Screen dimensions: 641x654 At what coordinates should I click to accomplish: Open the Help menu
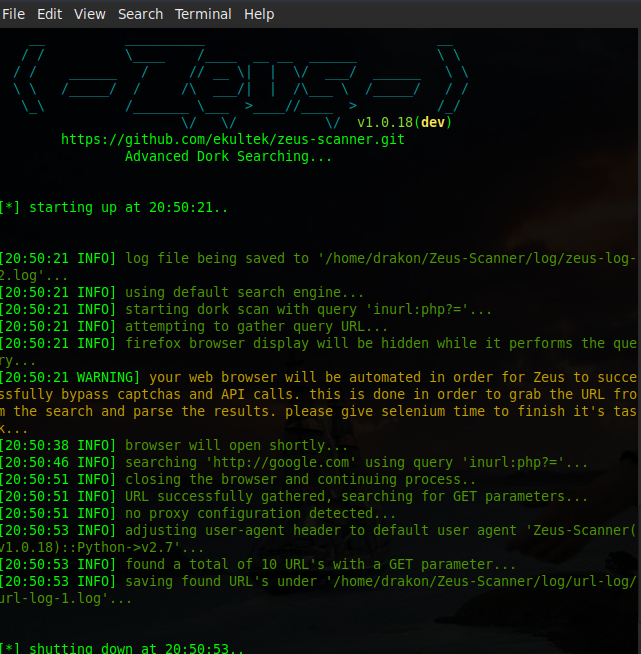point(259,14)
